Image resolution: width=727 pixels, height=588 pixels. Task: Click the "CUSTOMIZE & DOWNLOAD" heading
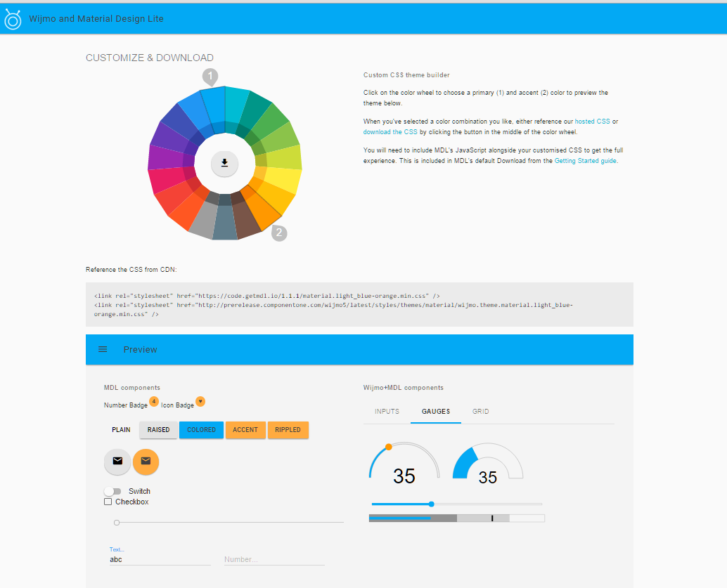coord(150,58)
